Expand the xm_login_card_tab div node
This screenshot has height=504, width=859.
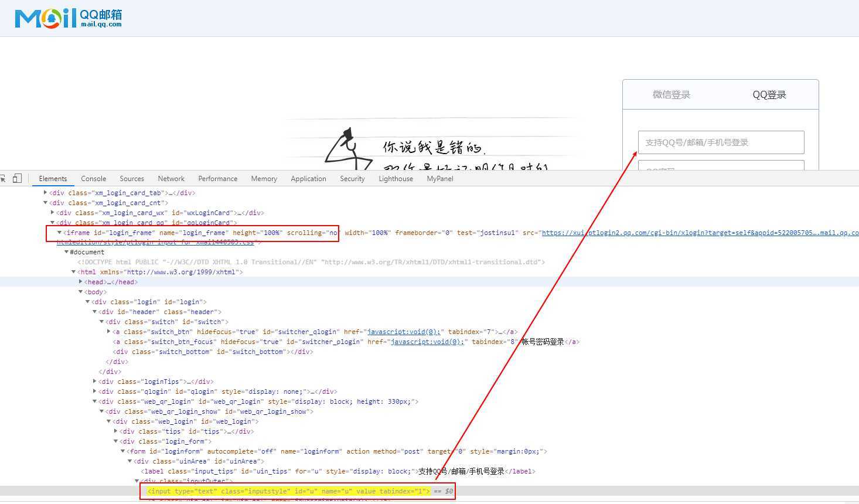[x=46, y=192]
